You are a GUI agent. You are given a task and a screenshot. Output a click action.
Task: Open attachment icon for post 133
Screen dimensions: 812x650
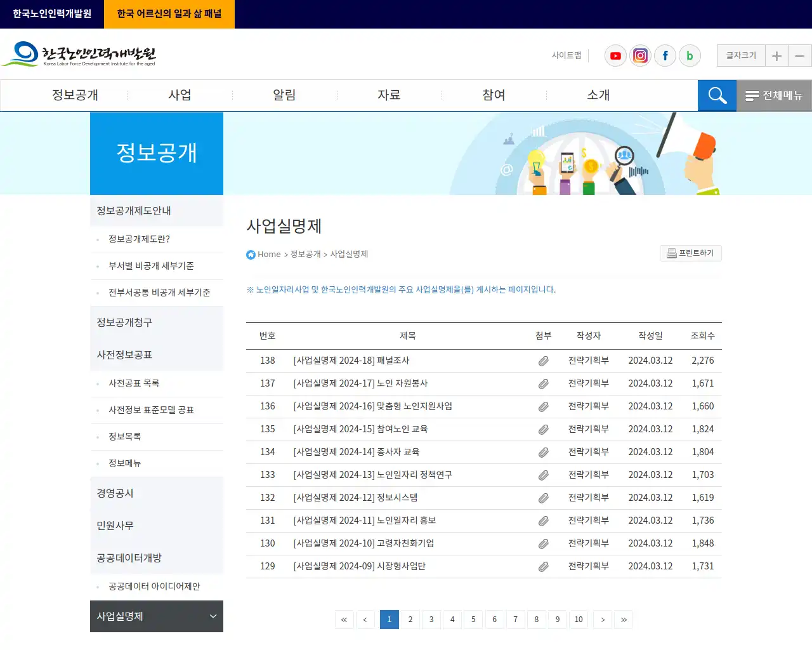(x=544, y=475)
